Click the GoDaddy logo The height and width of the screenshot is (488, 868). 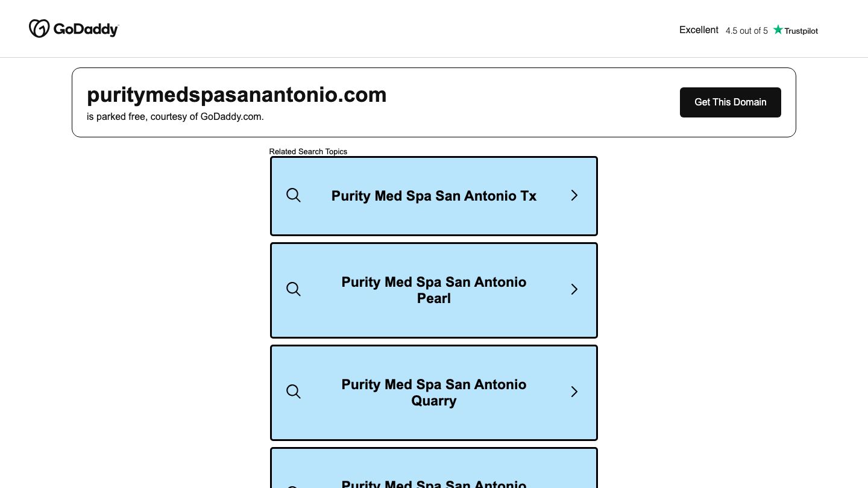coord(74,28)
